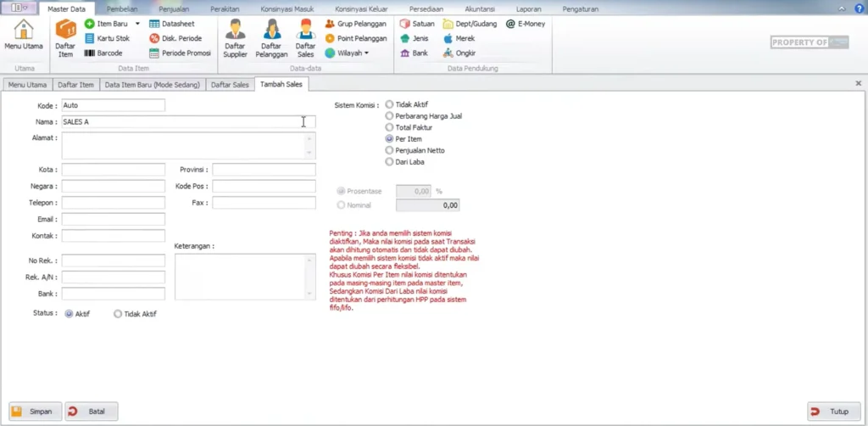Switch to the Penjualan ribbon tab
Image resolution: width=868 pixels, height=426 pixels.
coord(174,8)
